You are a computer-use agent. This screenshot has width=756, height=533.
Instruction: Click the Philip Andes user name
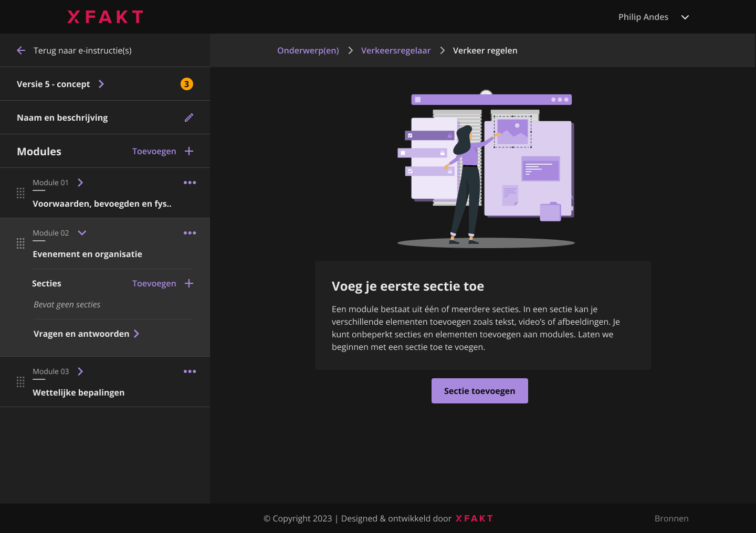tap(643, 17)
